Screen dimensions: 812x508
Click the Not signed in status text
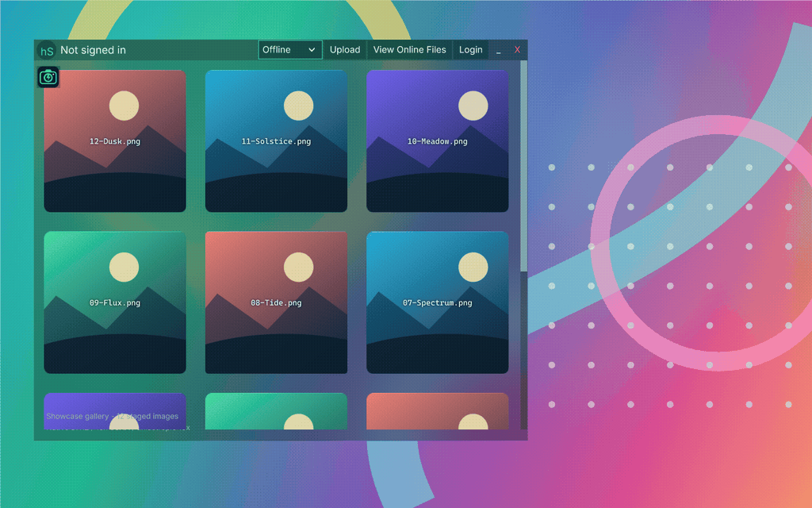coord(94,50)
